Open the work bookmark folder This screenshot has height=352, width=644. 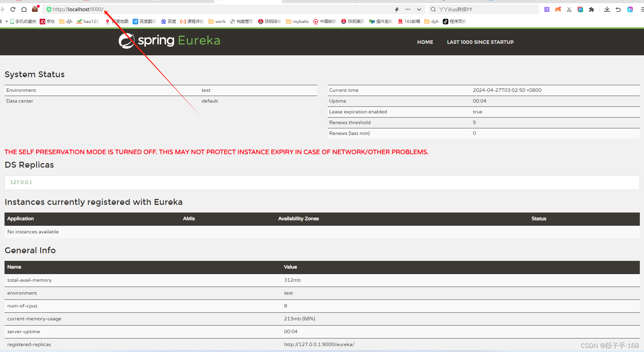217,22
